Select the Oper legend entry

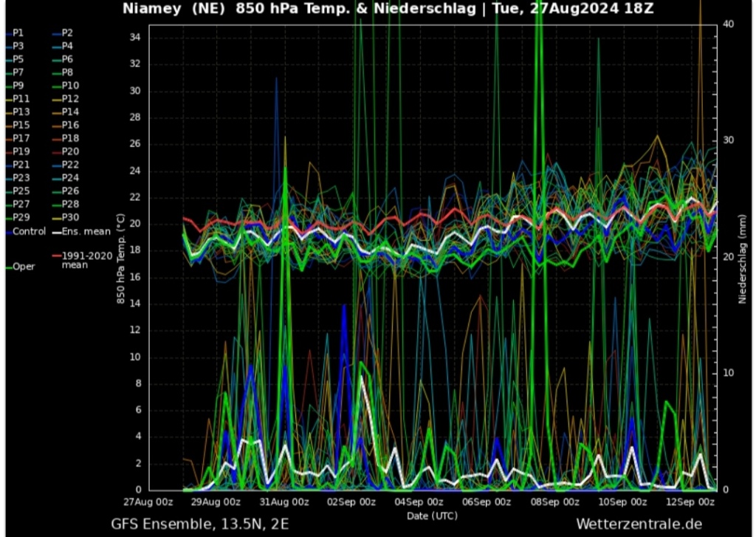pyautogui.click(x=23, y=267)
